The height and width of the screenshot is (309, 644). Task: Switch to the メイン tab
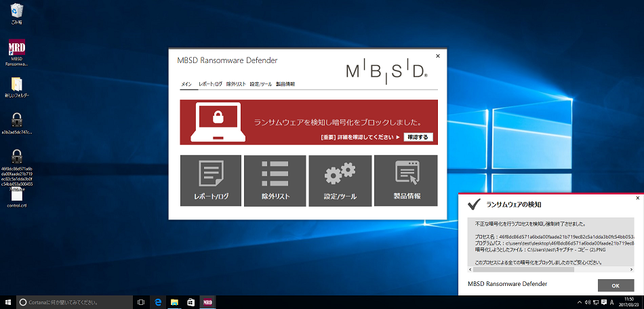(x=186, y=84)
